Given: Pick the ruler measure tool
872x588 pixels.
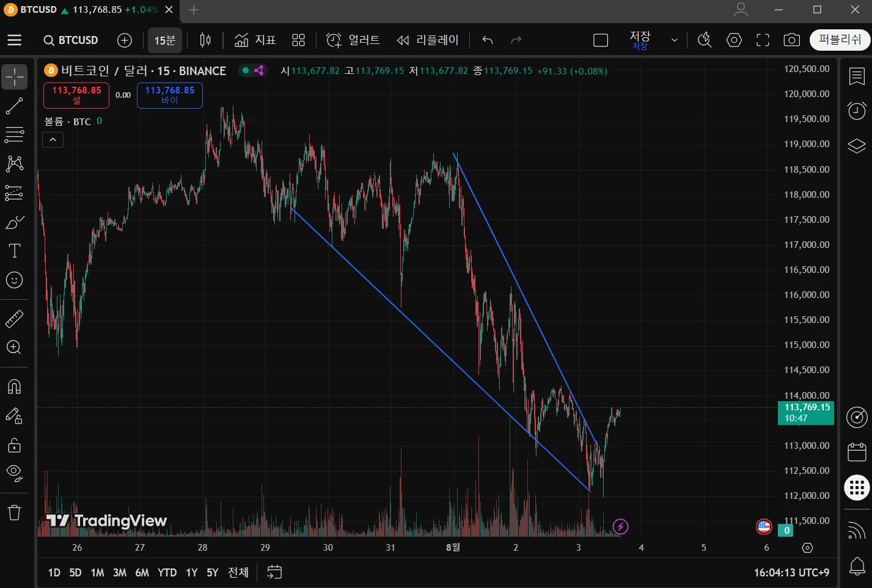Looking at the screenshot, I should point(14,319).
